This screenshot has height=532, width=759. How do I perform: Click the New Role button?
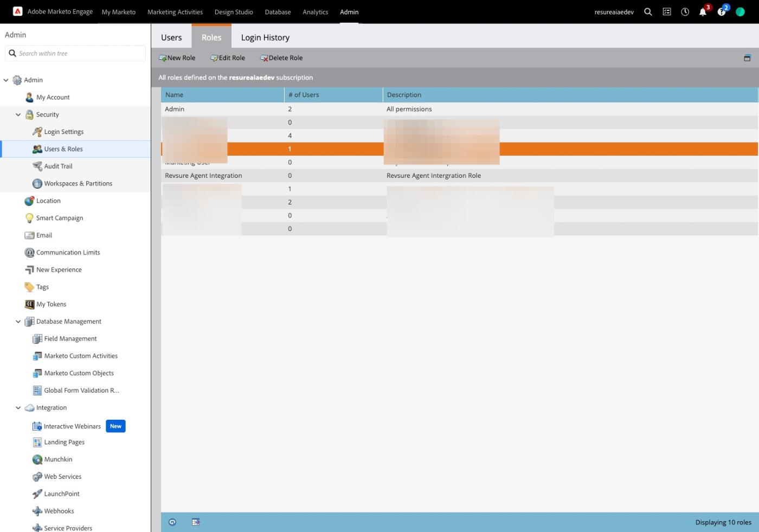tap(177, 58)
